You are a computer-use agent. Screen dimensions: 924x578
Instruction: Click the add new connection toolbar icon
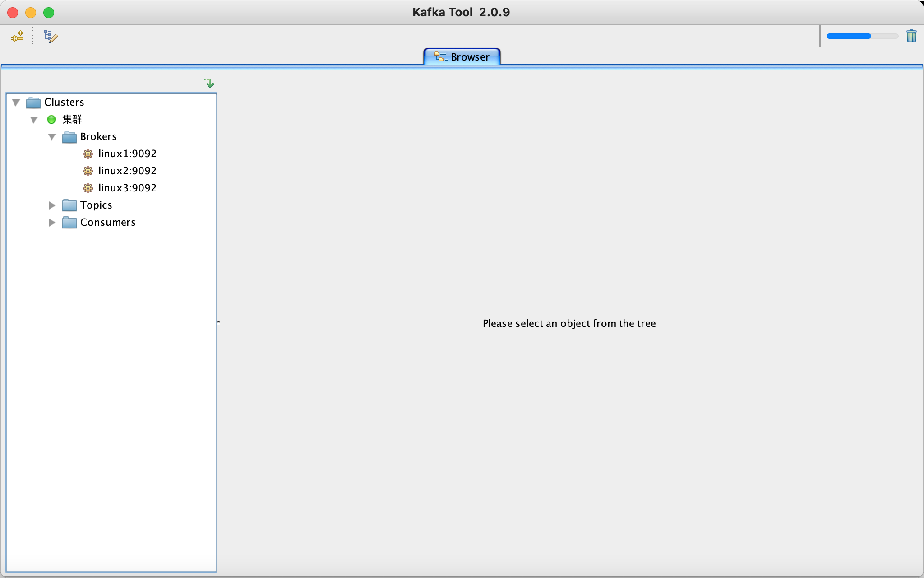point(17,36)
